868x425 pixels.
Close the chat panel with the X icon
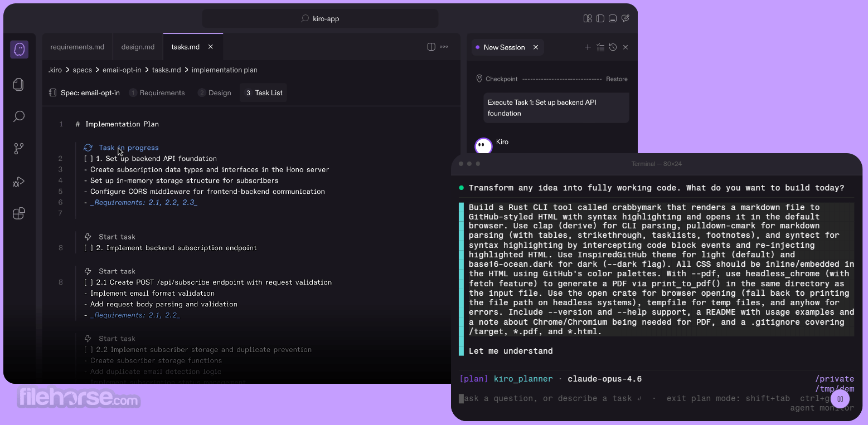tap(625, 47)
